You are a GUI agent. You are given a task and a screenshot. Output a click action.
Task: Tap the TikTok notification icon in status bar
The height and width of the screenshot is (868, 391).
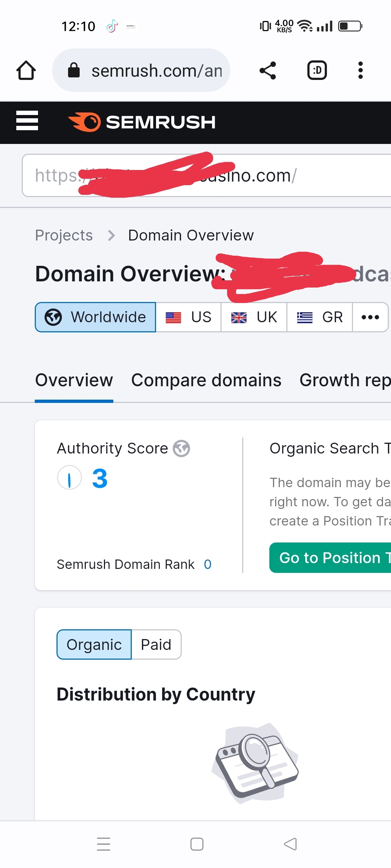tap(112, 26)
